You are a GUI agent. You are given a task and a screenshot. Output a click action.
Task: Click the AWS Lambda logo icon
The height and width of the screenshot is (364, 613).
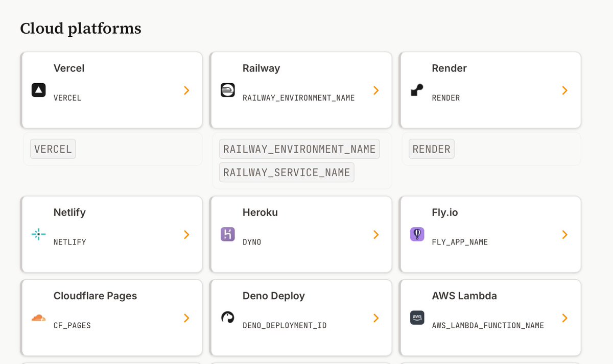417,318
